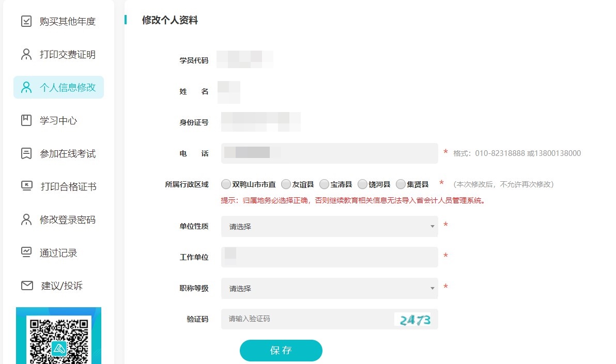Click the 参加在线考试 sidebar icon
This screenshot has height=364, width=616.
tap(26, 154)
